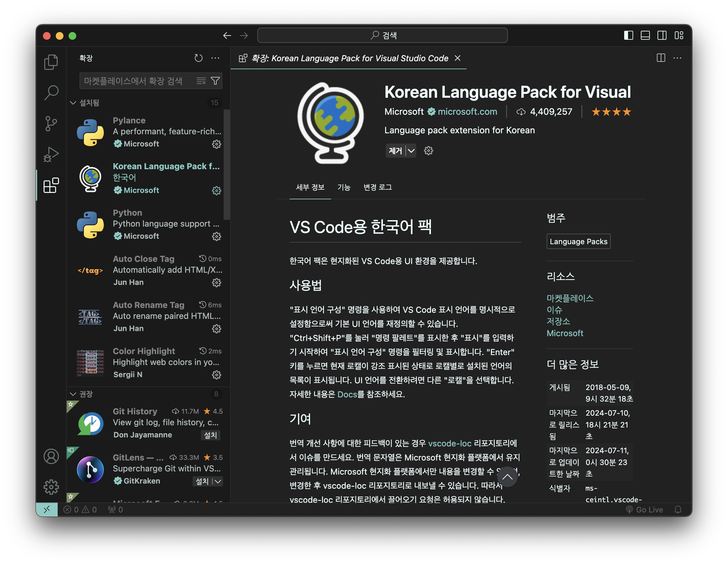Collapse the 설치됨 installed section
The image size is (728, 564).
[x=73, y=103]
